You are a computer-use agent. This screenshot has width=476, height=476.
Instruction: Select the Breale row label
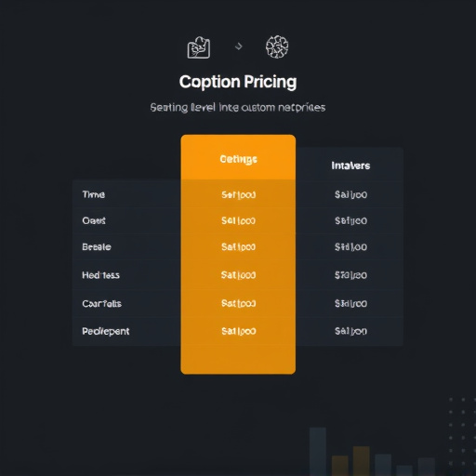(97, 247)
